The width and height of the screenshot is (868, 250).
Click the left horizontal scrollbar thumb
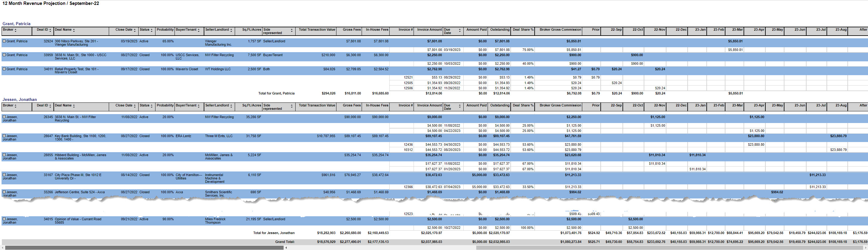point(144,248)
